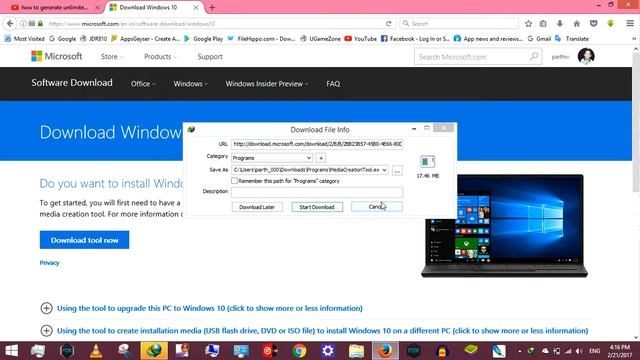
Task: Expand the Windows Insider Preview dropdown
Action: tap(267, 84)
